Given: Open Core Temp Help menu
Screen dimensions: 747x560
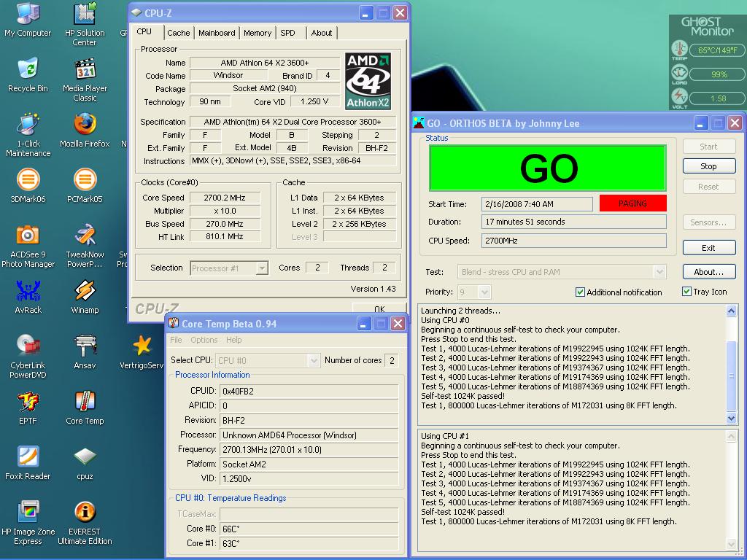Looking at the screenshot, I should (x=233, y=340).
